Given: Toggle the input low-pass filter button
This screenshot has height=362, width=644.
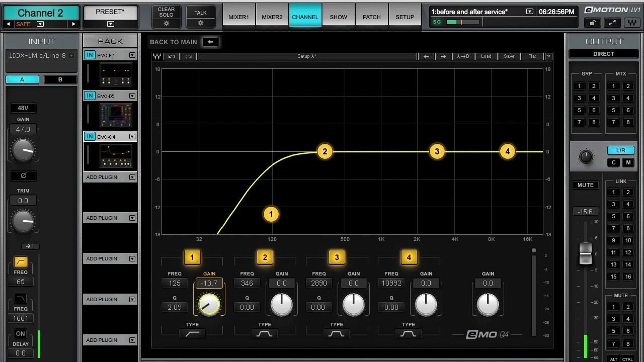Looking at the screenshot, I should click(20, 299).
